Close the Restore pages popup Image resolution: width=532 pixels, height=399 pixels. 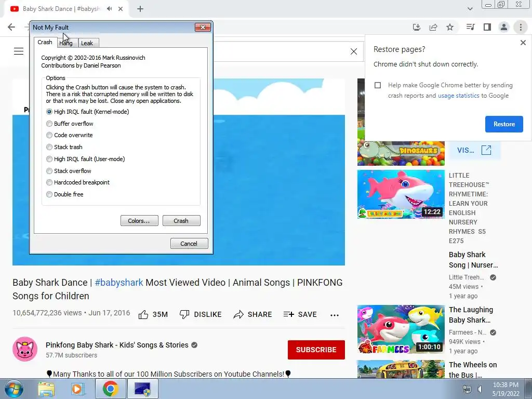[523, 43]
